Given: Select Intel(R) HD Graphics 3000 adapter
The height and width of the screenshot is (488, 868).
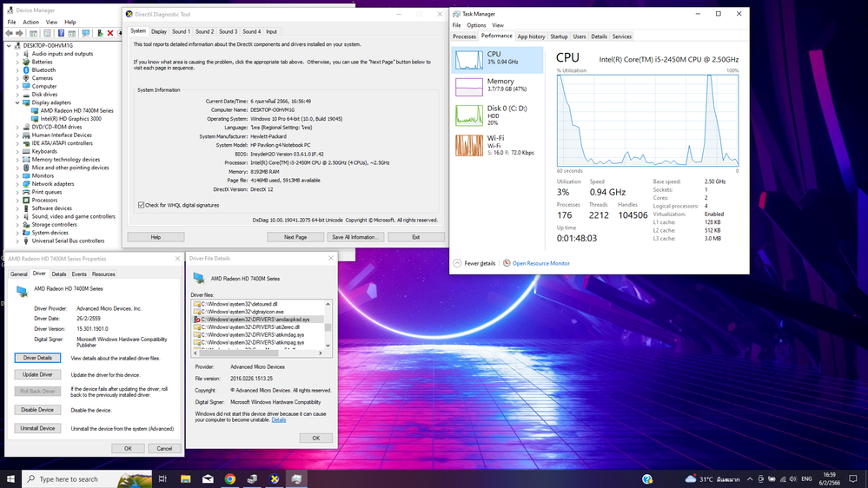Looking at the screenshot, I should click(71, 118).
